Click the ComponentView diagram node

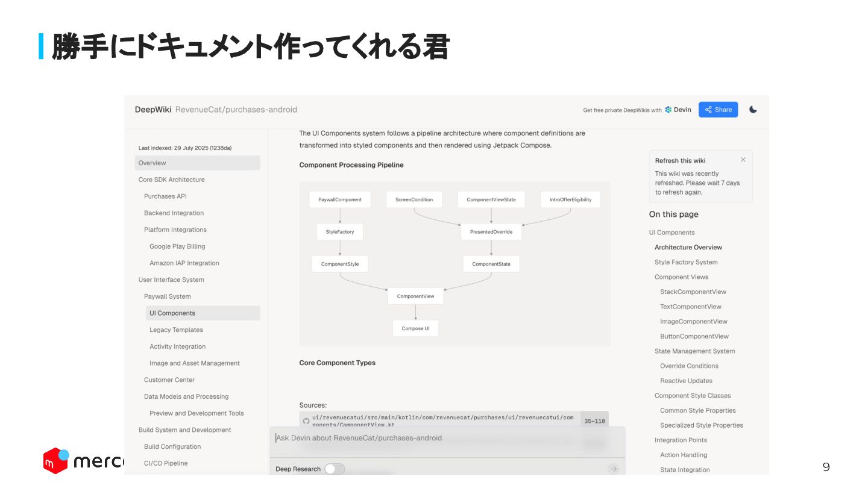pos(415,296)
